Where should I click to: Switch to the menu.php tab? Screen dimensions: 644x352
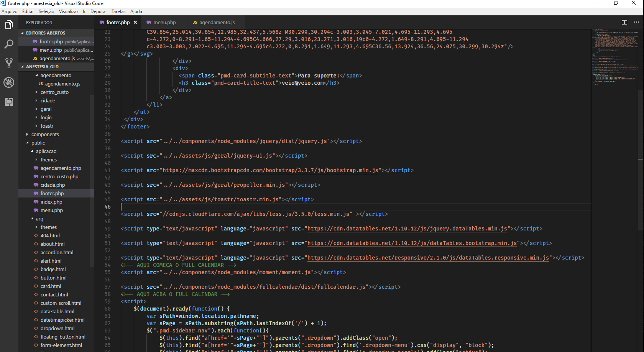[164, 22]
